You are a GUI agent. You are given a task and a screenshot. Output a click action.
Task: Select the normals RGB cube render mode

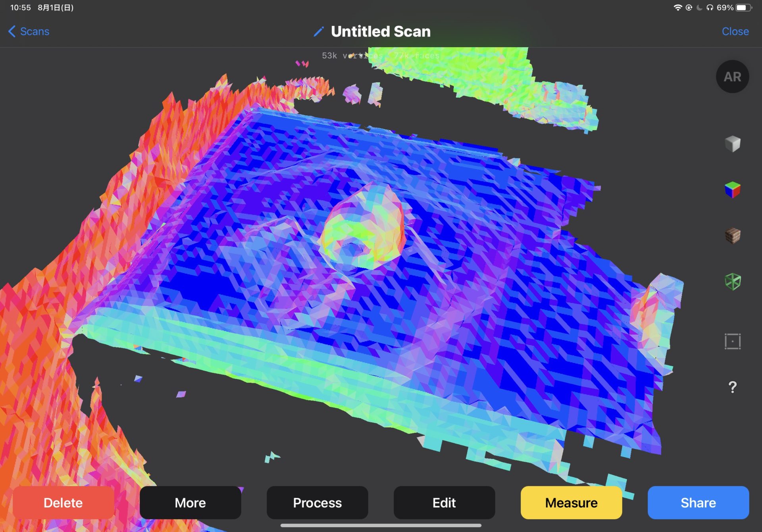[732, 190]
